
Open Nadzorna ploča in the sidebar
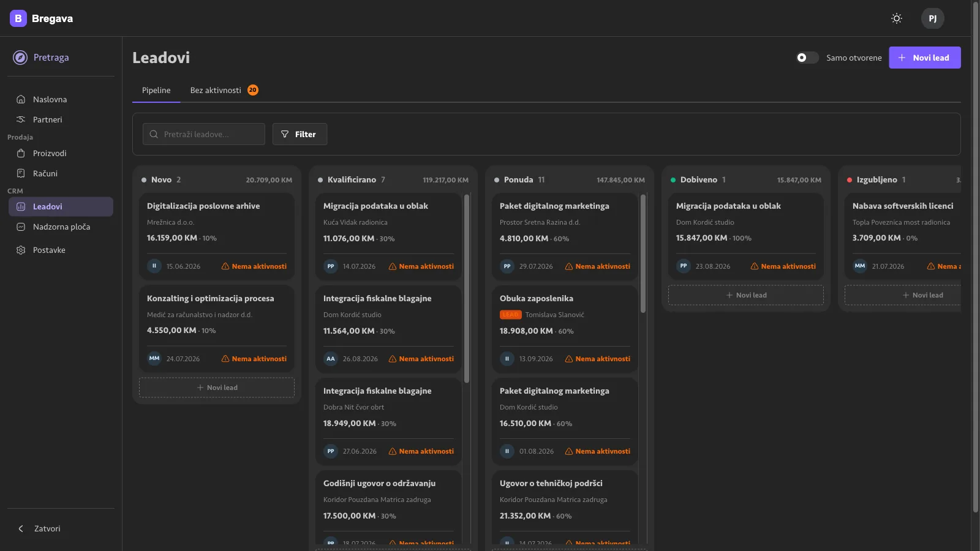[x=60, y=227]
